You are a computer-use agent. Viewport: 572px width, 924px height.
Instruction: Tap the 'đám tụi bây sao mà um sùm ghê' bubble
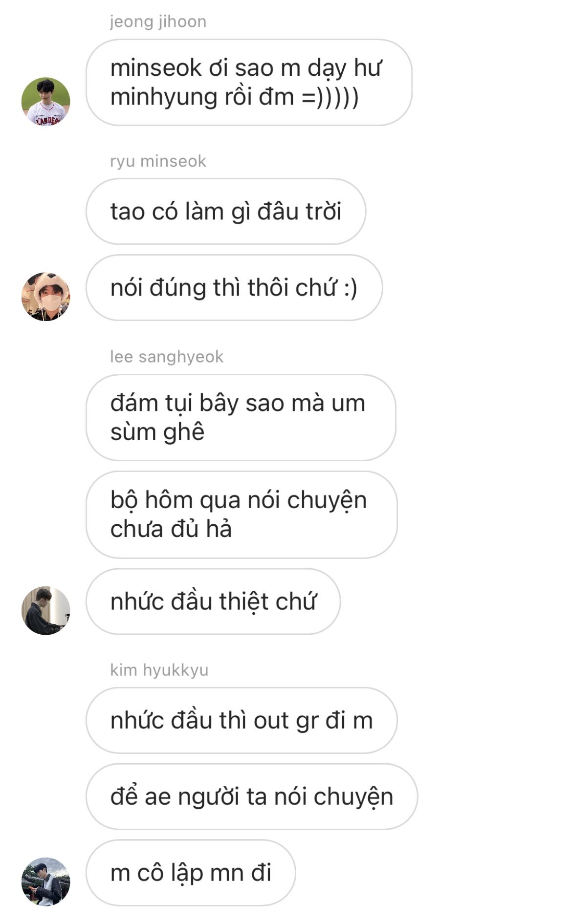(x=241, y=417)
